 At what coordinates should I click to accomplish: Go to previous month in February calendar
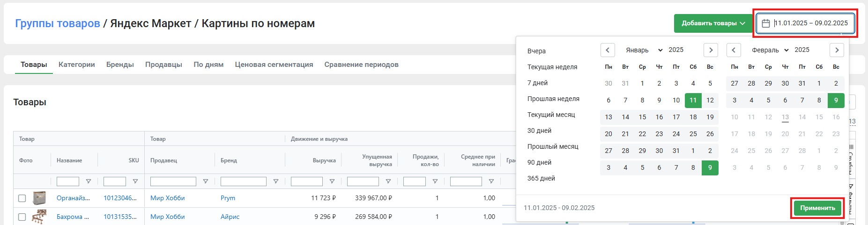[734, 50]
